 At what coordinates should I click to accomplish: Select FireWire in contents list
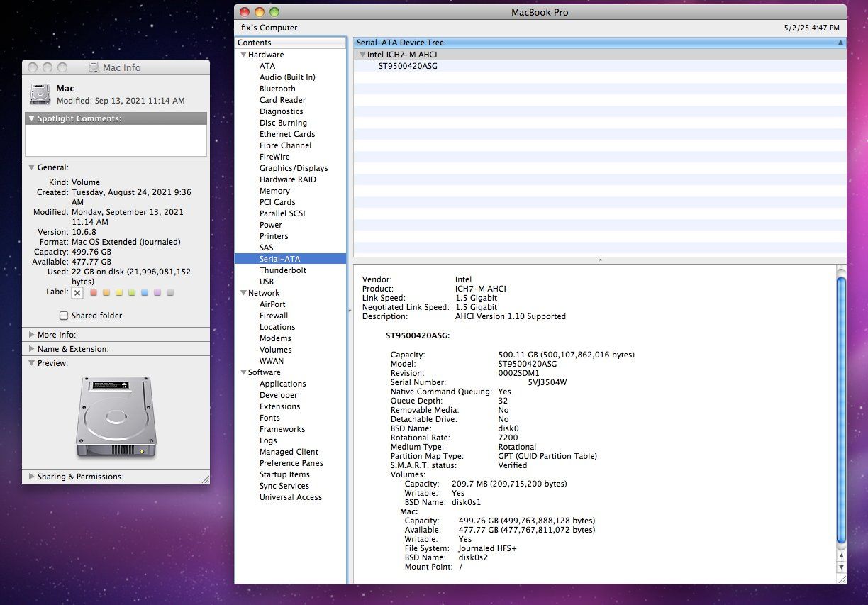click(x=274, y=157)
